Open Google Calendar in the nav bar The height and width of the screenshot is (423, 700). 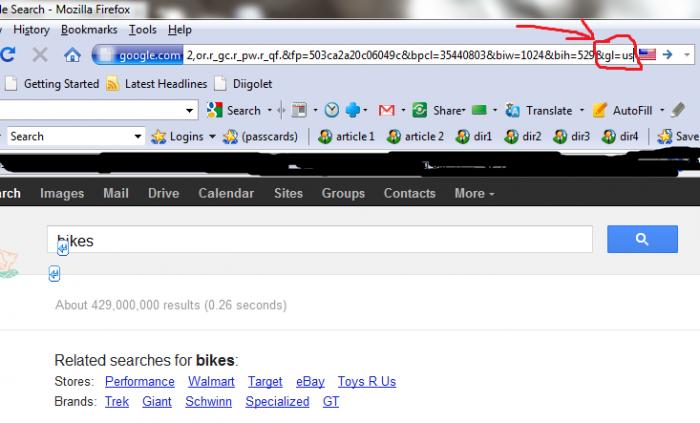click(x=226, y=193)
